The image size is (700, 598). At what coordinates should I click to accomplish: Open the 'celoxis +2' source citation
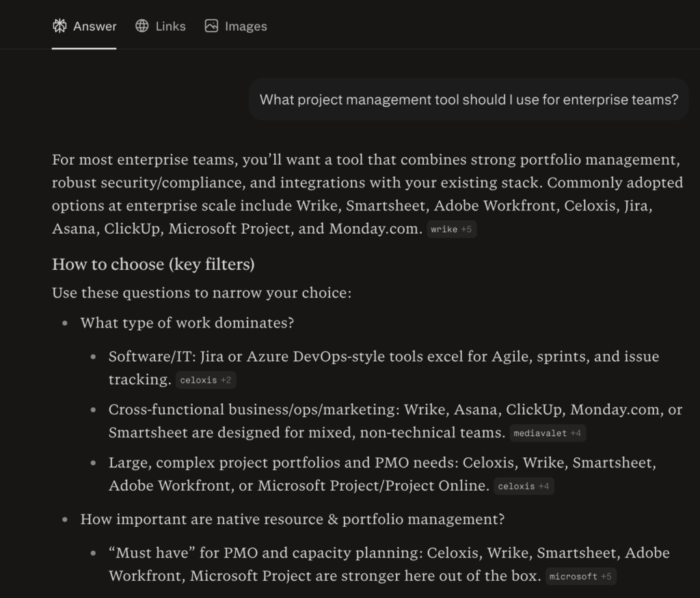(x=205, y=380)
